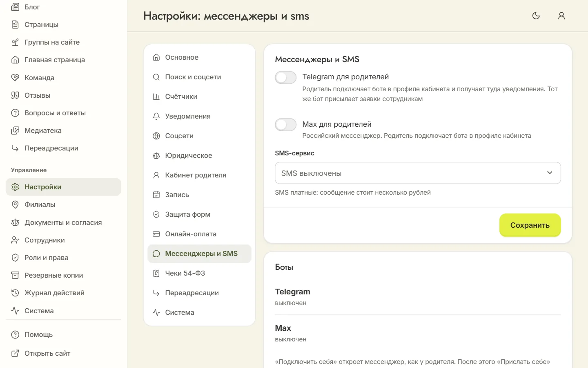This screenshot has height=368, width=588.
Task: Go to Документы и согласия
Action: click(x=63, y=222)
